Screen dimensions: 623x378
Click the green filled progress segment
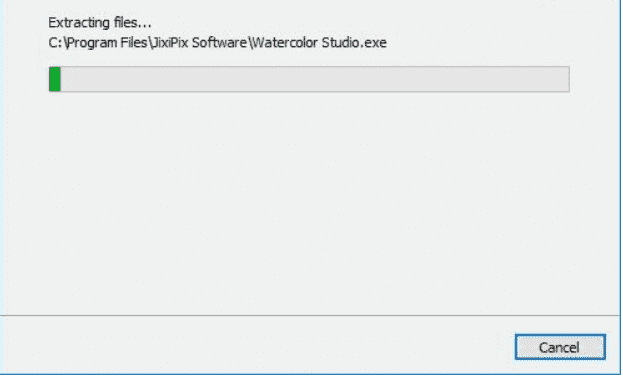55,79
